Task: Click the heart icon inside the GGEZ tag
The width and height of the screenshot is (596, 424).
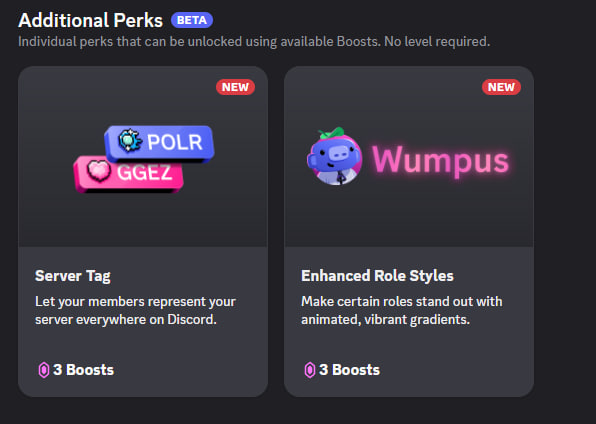Action: click(99, 171)
